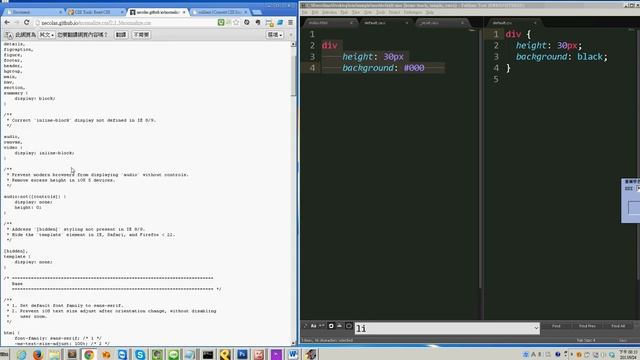Click 'background: black;' in right editor
This screenshot has width=640, height=360.
click(562, 57)
